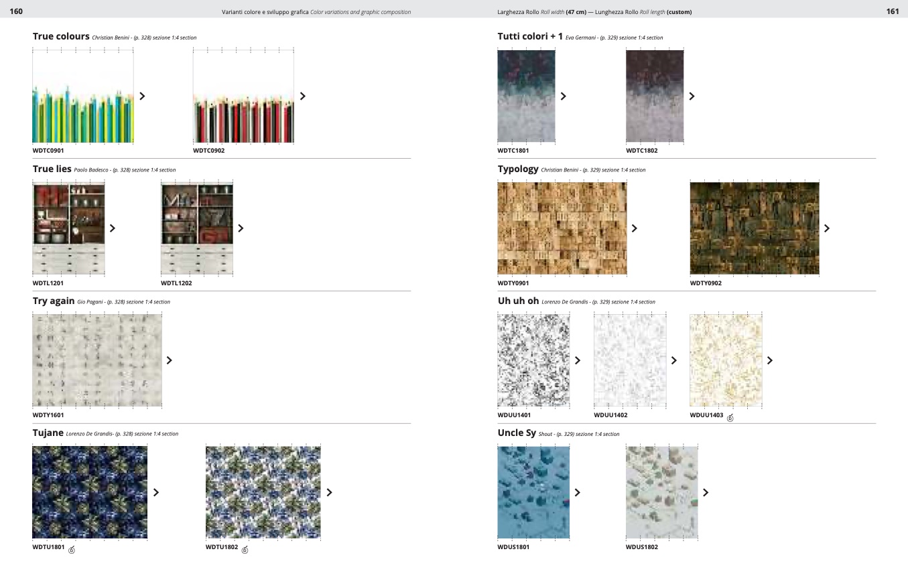This screenshot has width=908, height=588.
Task: Click the arrow beside WDTC0902 red pencils
Action: [302, 96]
